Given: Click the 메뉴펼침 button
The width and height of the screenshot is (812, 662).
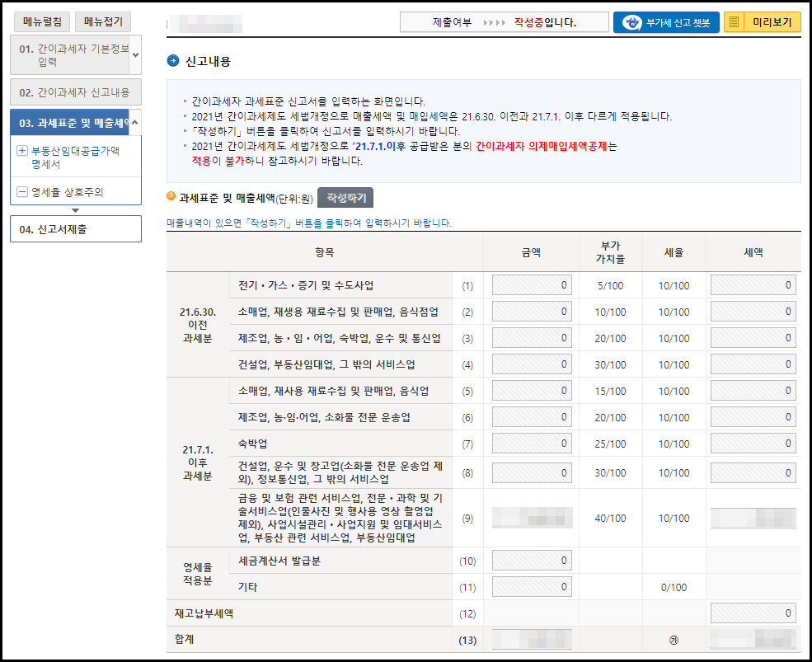Looking at the screenshot, I should pos(43,21).
